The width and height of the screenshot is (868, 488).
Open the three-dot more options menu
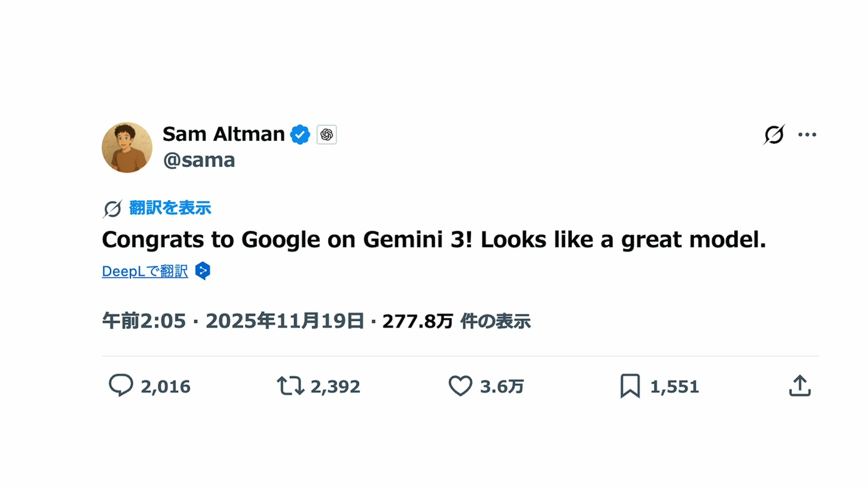coord(807,135)
